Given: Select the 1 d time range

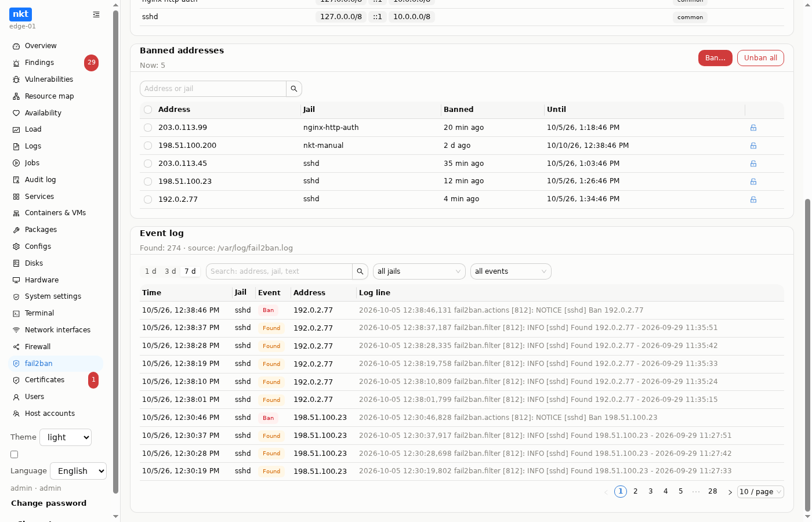Looking at the screenshot, I should pyautogui.click(x=151, y=271).
